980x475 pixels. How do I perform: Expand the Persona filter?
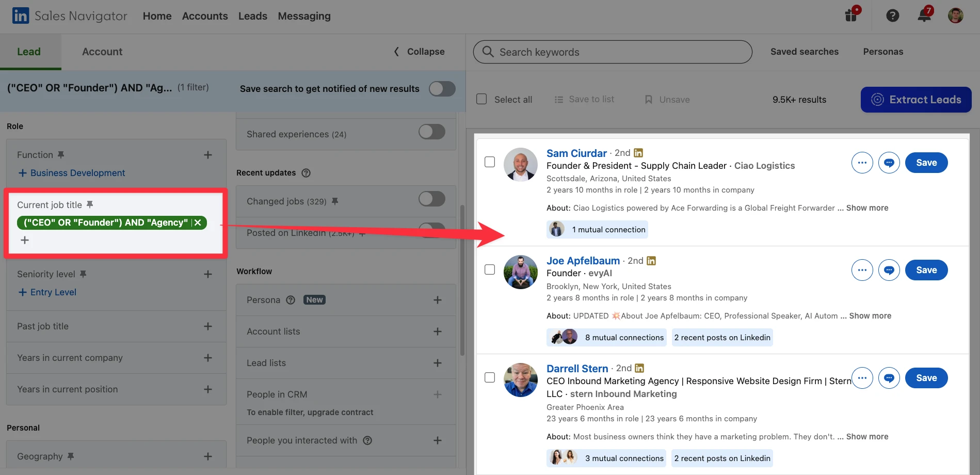(x=438, y=300)
